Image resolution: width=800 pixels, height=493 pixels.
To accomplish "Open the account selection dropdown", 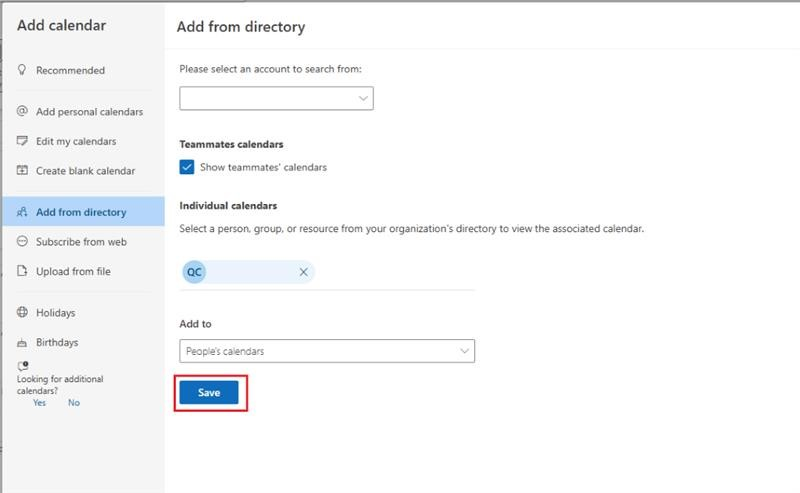I will click(x=276, y=98).
